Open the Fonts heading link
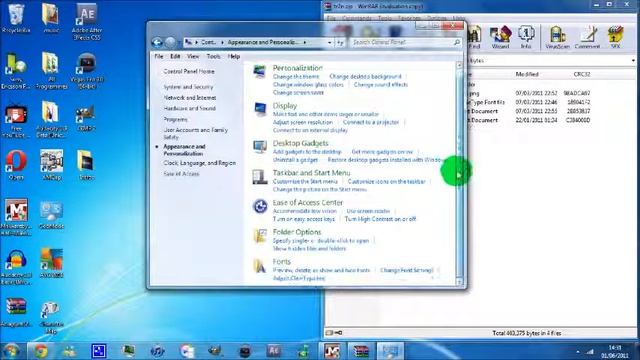 pos(282,262)
